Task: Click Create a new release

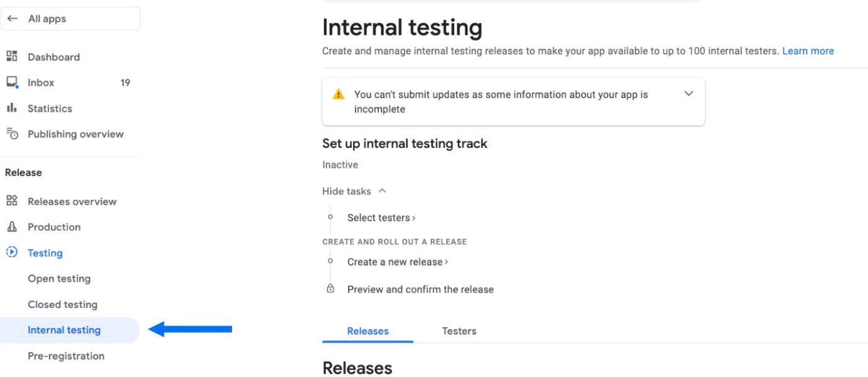Action: (x=397, y=261)
